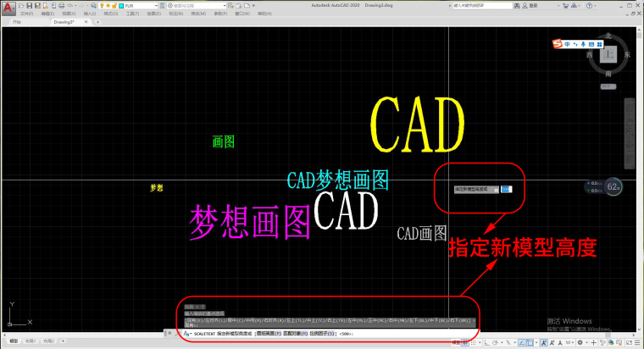Toggle object snap in status bar
644x349 pixels.
click(532, 343)
